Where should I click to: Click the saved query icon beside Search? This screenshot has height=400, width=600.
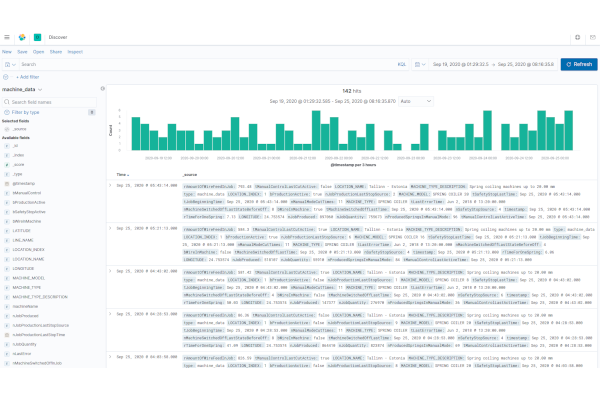pos(10,64)
